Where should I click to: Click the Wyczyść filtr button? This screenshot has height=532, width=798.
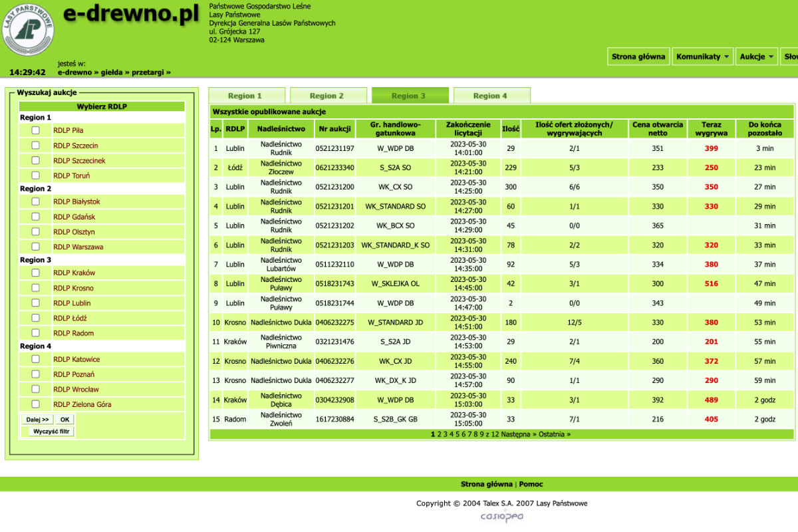[x=51, y=432]
